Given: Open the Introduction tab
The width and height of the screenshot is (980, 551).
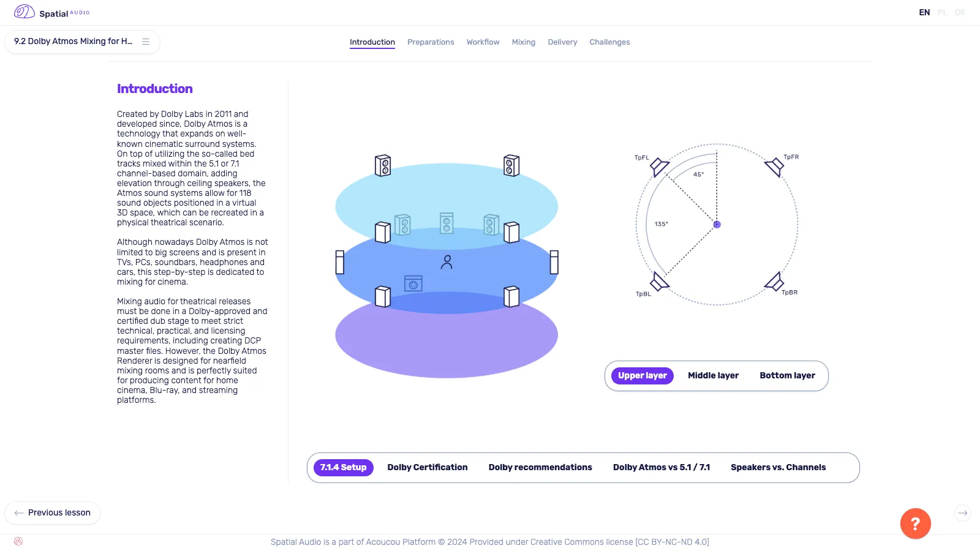Looking at the screenshot, I should [372, 42].
